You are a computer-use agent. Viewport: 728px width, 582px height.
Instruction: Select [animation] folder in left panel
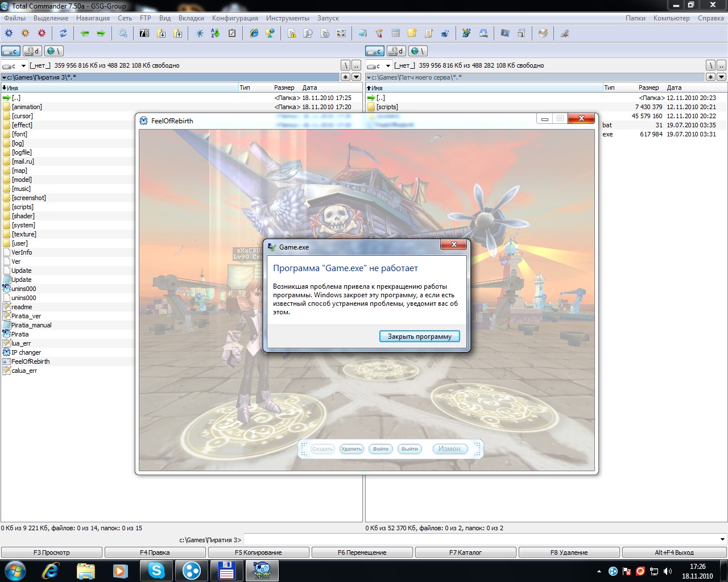27,107
